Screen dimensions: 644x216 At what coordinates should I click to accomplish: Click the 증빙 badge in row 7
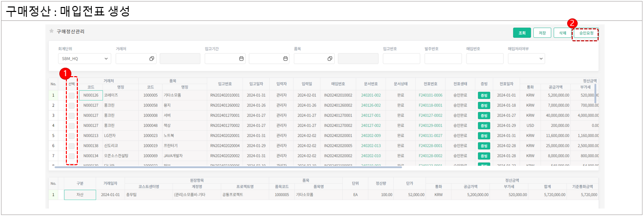click(x=483, y=156)
